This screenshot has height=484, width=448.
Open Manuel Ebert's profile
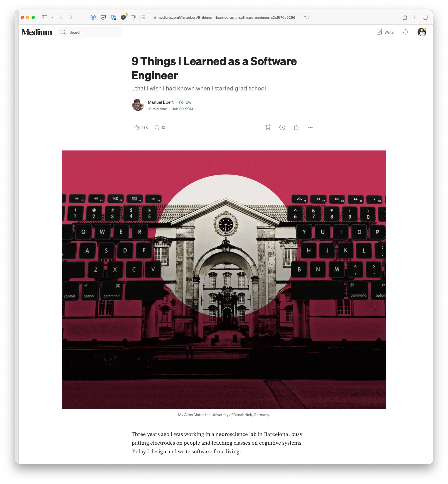click(160, 102)
